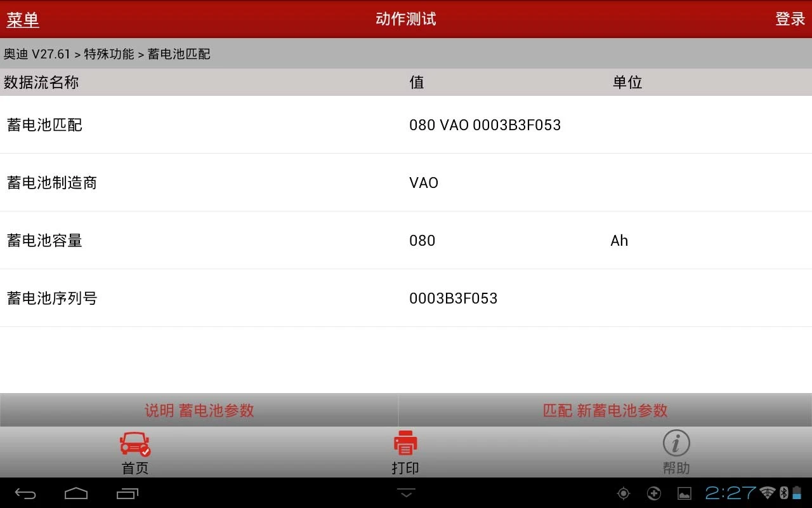Viewport: 812px width, 508px height.
Task: Tap the Home car icon
Action: tap(135, 444)
